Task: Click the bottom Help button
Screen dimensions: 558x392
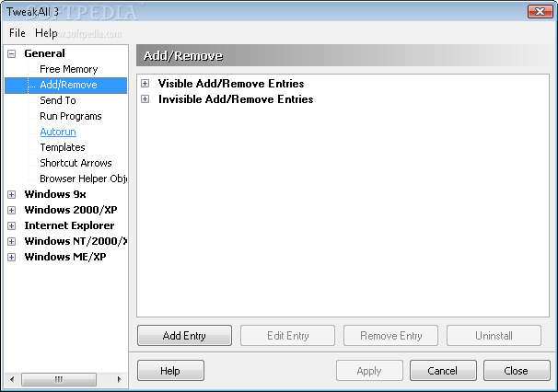Action: 170,371
